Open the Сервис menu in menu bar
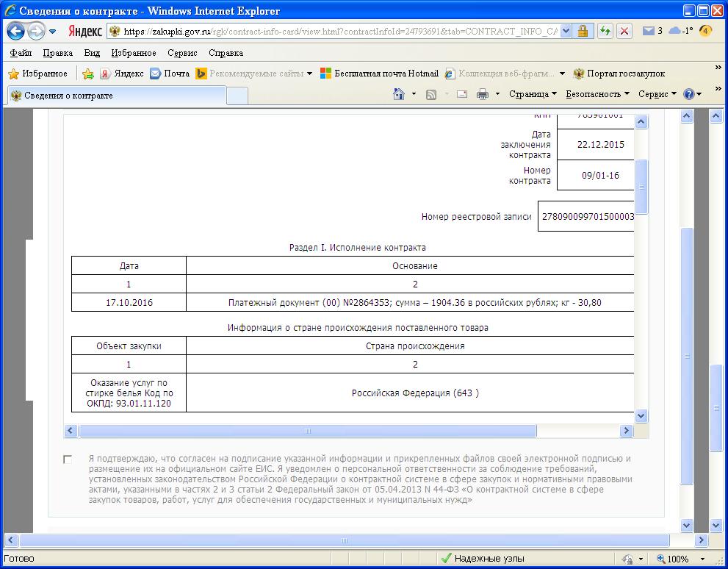 point(182,52)
